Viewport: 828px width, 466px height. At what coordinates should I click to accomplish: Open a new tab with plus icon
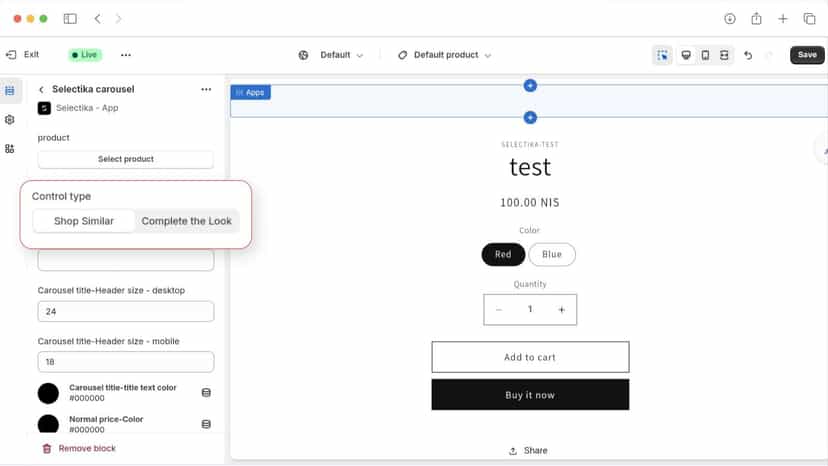pyautogui.click(x=783, y=18)
